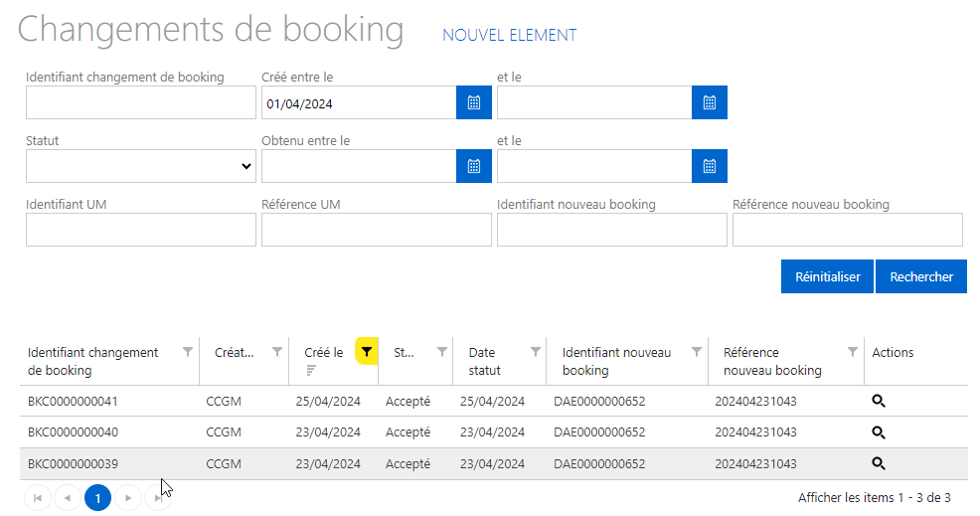
Task: Open the NOUVEL ELEMENT link
Action: click(x=509, y=35)
